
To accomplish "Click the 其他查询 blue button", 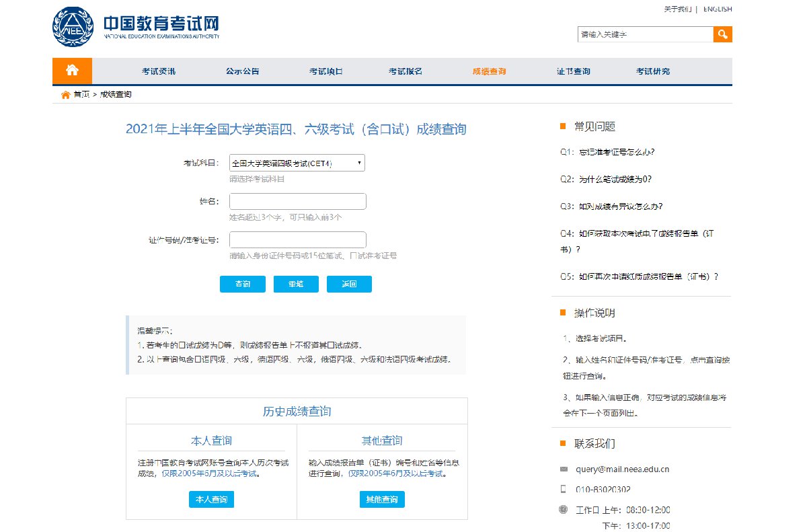I will coord(382,500).
